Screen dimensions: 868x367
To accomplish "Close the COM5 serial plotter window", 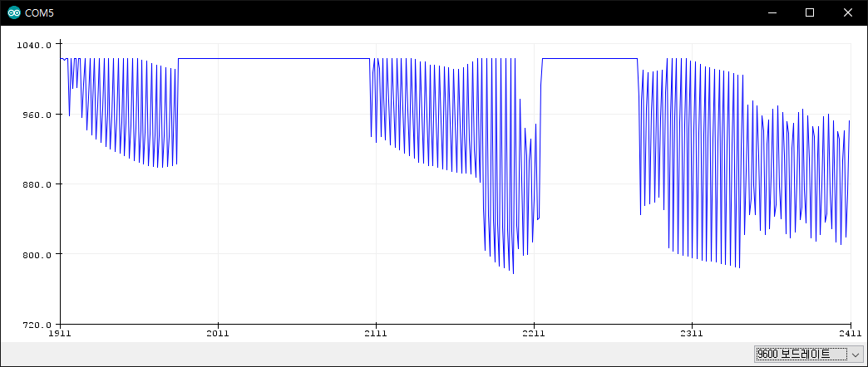I will coord(848,12).
